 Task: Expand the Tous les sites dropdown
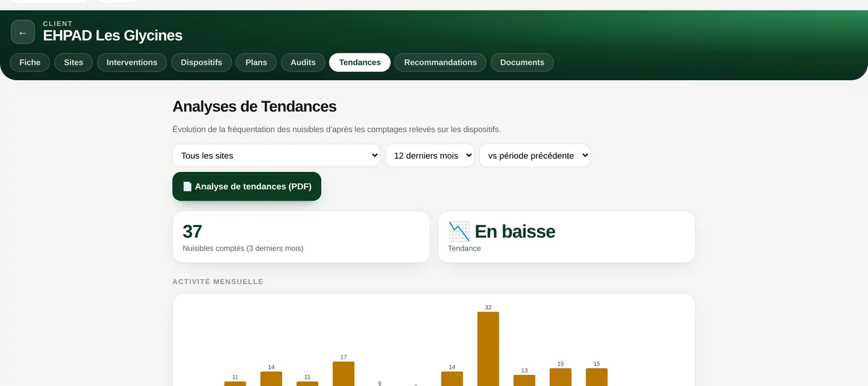click(x=276, y=156)
